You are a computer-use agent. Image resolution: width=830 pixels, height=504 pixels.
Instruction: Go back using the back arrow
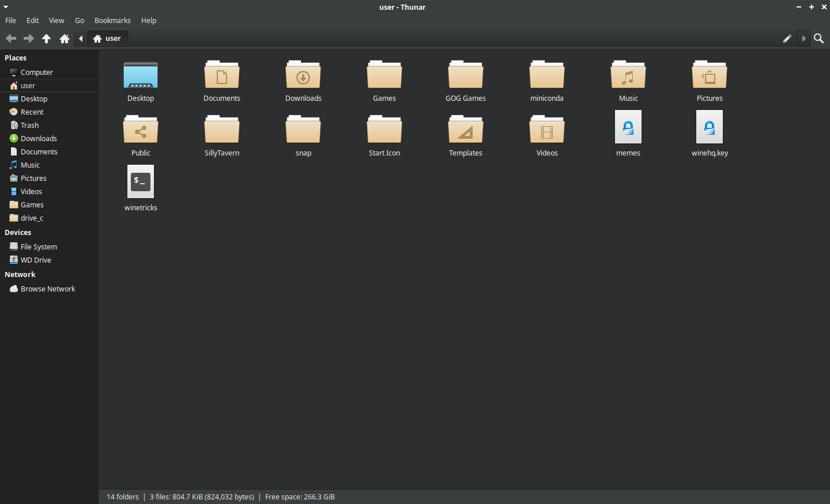pos(11,39)
